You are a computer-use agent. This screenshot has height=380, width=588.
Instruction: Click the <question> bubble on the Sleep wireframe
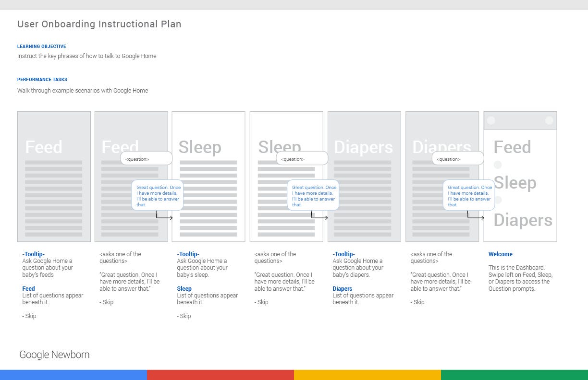click(x=302, y=158)
